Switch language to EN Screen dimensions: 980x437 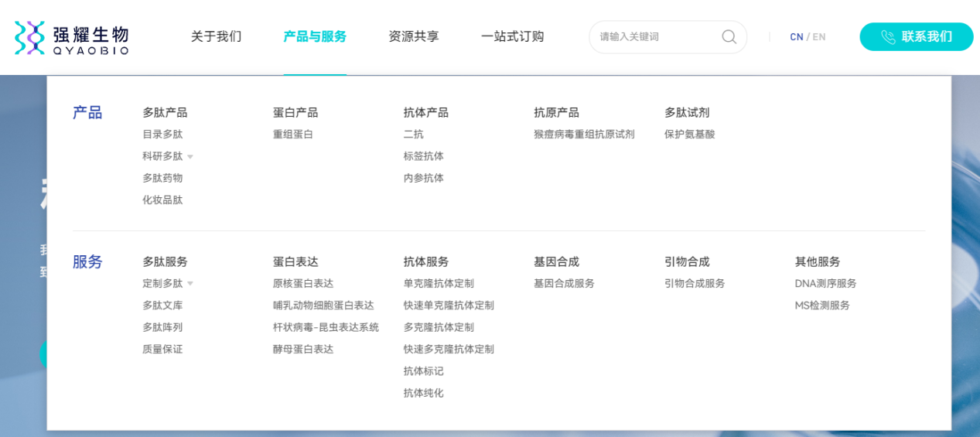point(818,37)
